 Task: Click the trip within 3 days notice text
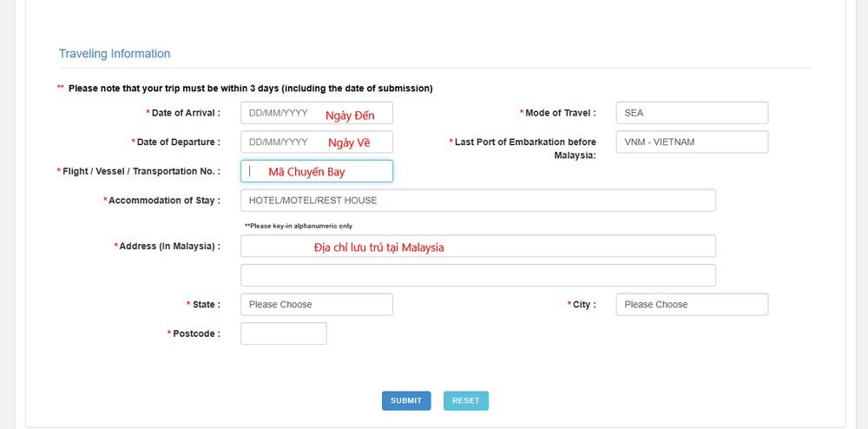[250, 89]
